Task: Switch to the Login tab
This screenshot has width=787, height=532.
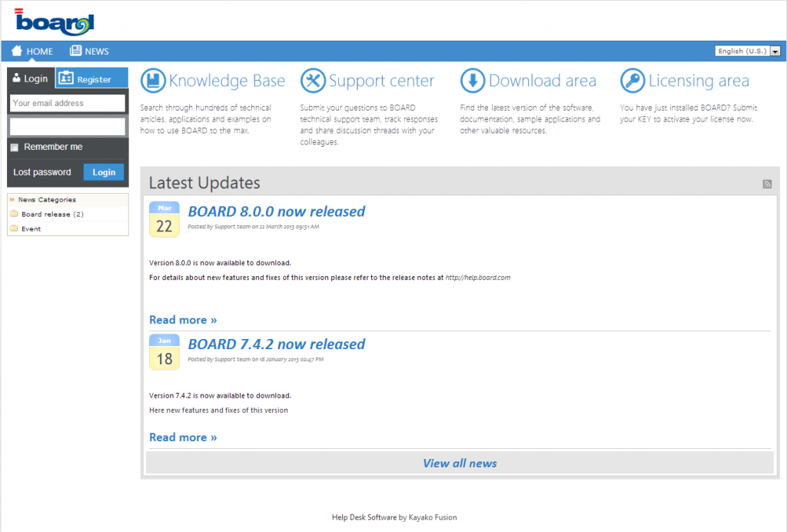Action: (x=31, y=78)
